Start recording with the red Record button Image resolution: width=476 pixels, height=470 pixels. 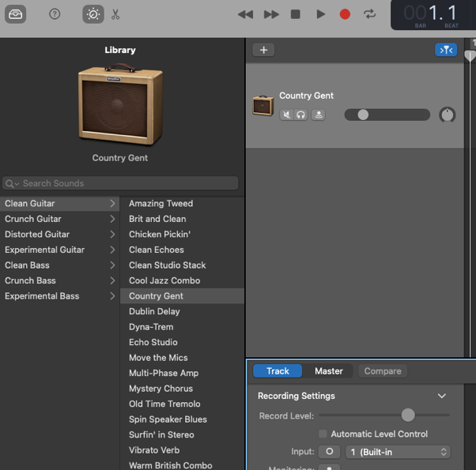pyautogui.click(x=345, y=14)
